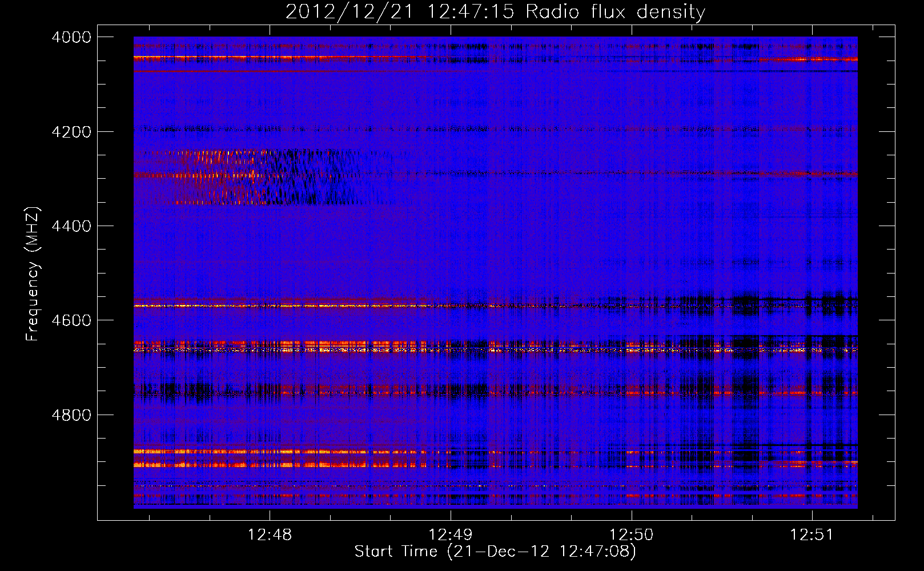
Task: Click the '4800' frequency axis label
Action: coord(71,415)
